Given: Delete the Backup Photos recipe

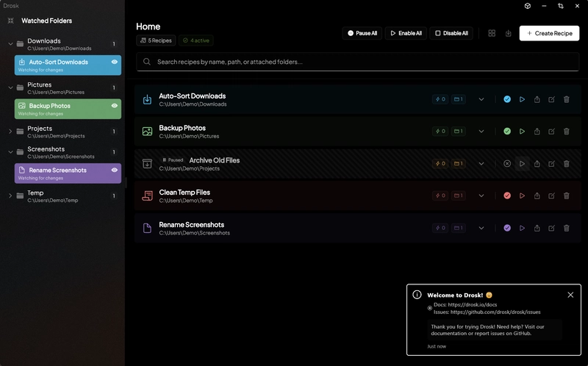Looking at the screenshot, I should (566, 132).
